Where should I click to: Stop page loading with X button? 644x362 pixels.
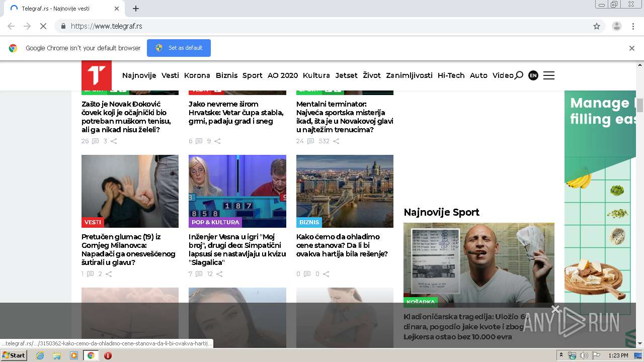43,26
